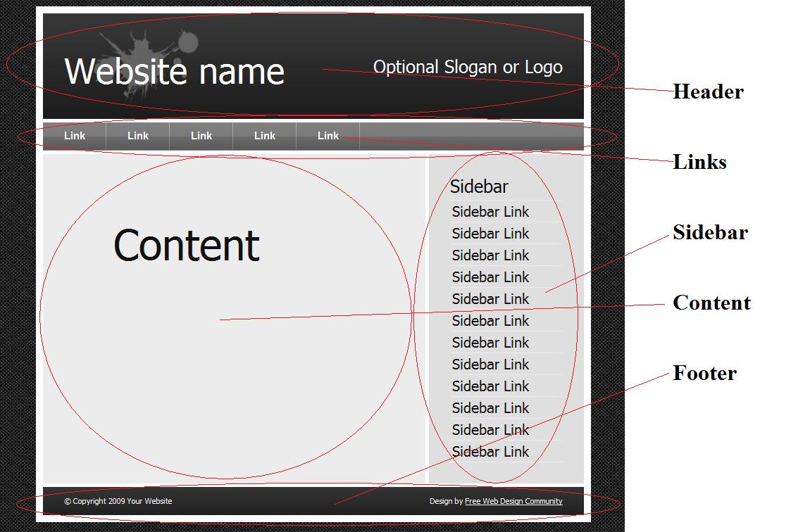Select the "Optional Slogan or Logo" text
The height and width of the screenshot is (532, 791).
click(x=468, y=68)
